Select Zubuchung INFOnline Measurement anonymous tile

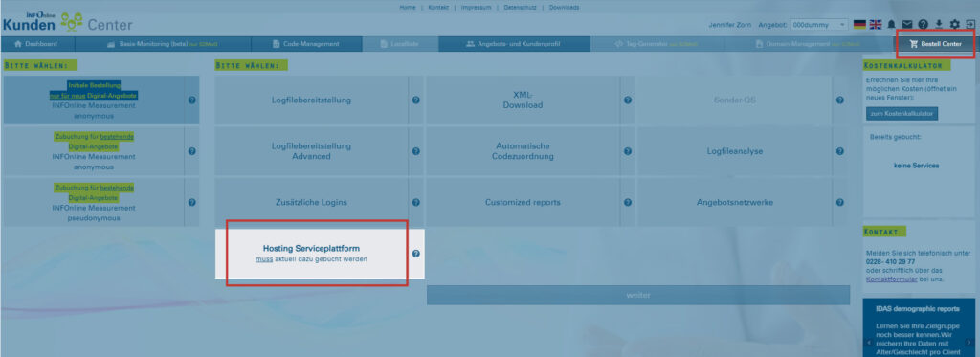94,151
